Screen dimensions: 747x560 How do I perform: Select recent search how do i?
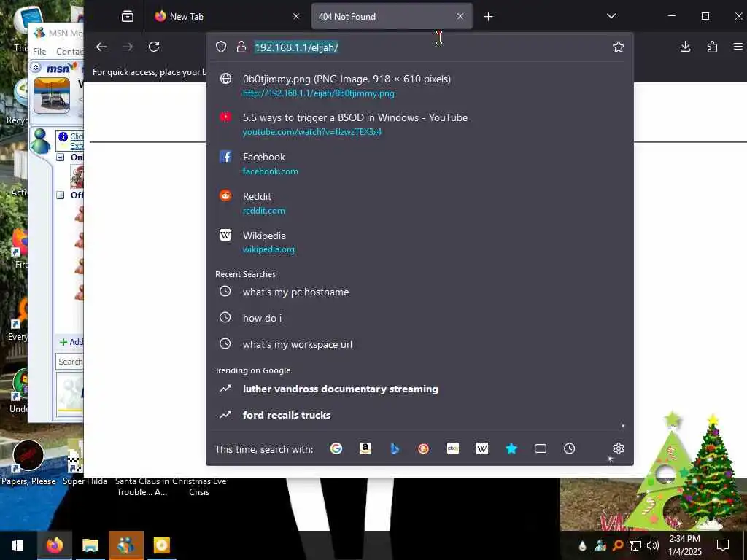coord(419,318)
